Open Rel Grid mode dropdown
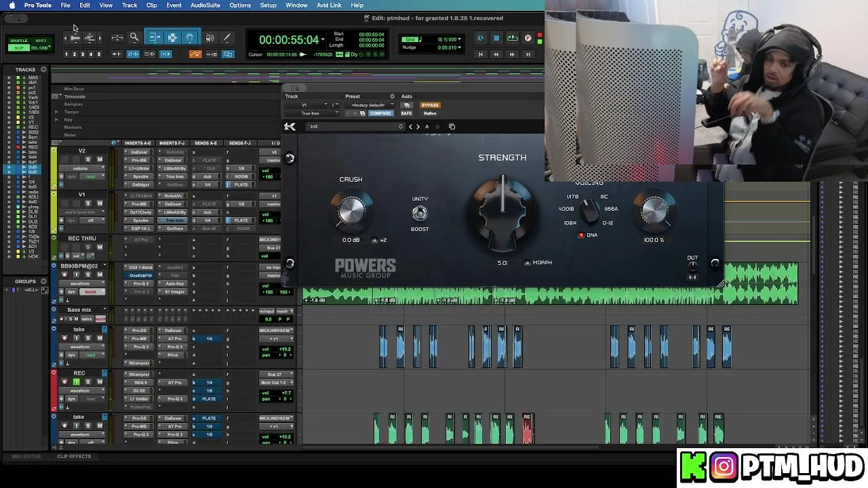The width and height of the screenshot is (868, 488). 41,48
